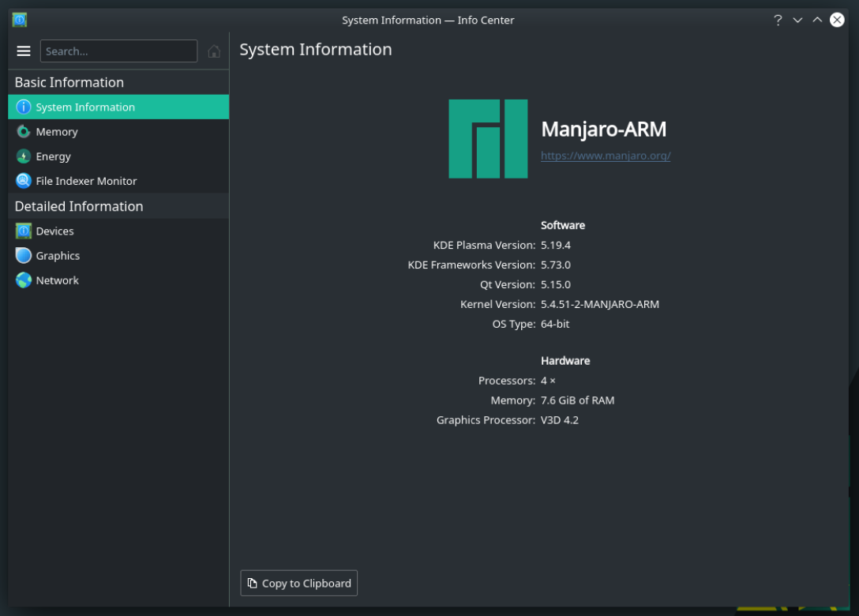
Task: Click the Info Center app icon in the title bar
Action: tap(20, 20)
